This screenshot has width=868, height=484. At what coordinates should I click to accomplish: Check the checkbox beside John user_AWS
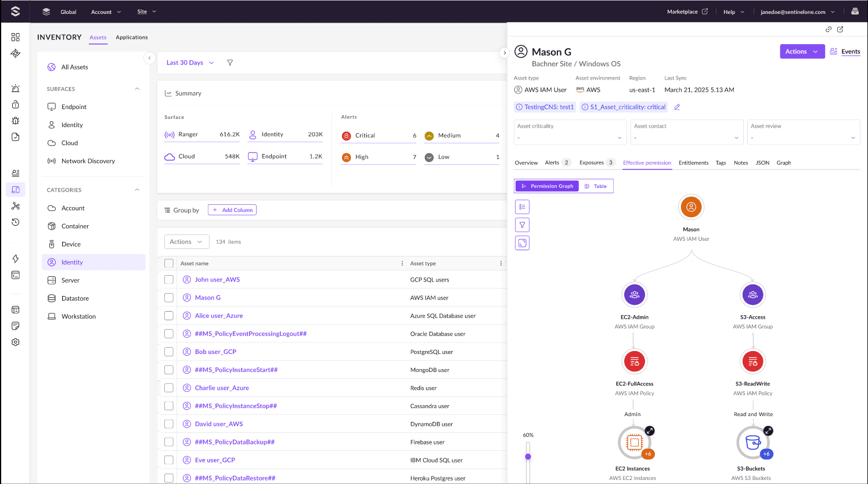168,279
